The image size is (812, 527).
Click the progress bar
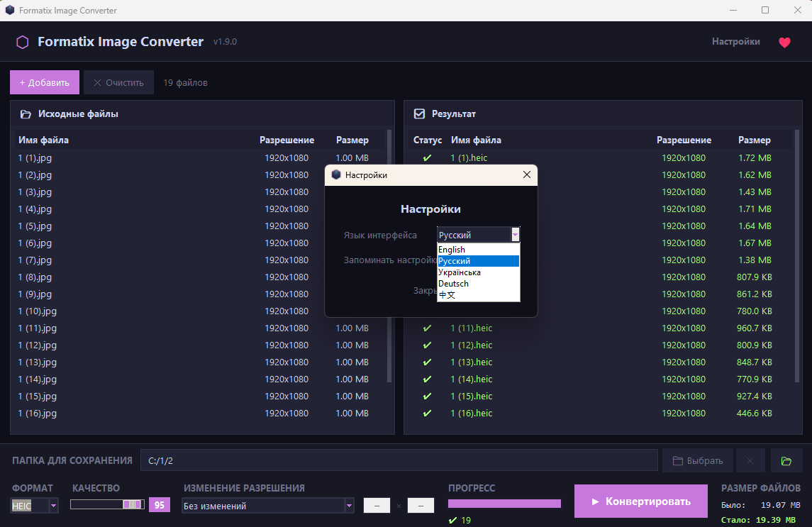tap(504, 504)
